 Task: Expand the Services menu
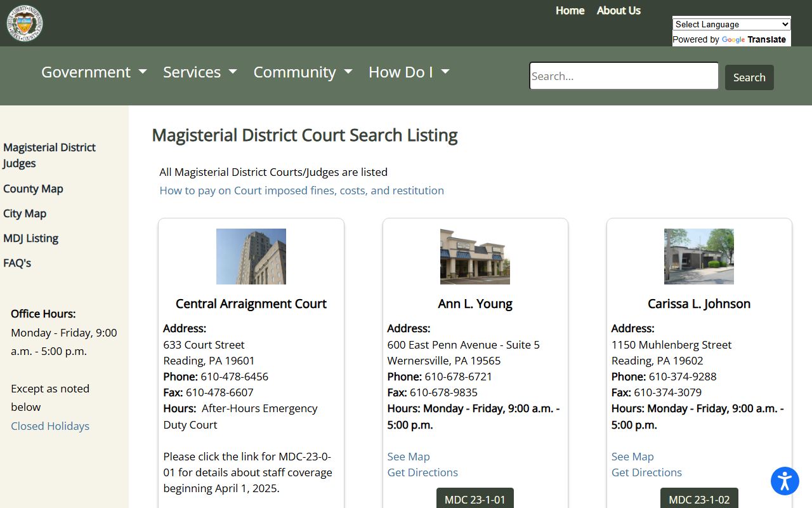200,72
